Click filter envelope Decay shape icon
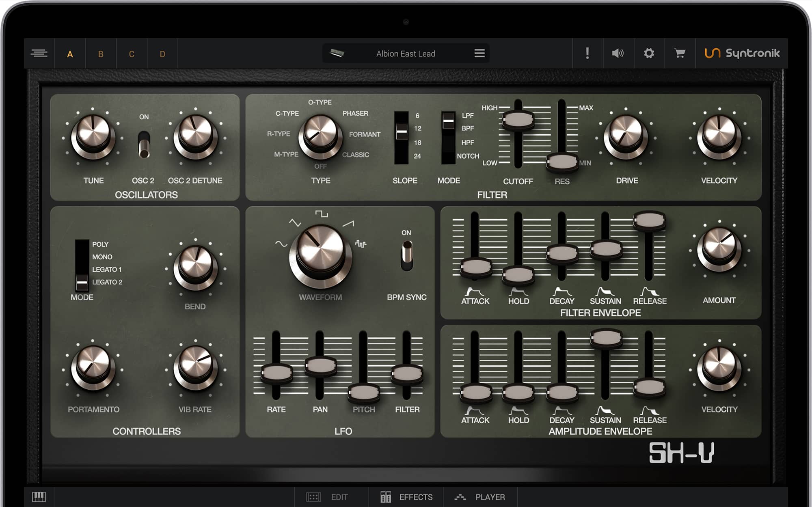Viewport: 812px width, 507px height. point(562,291)
